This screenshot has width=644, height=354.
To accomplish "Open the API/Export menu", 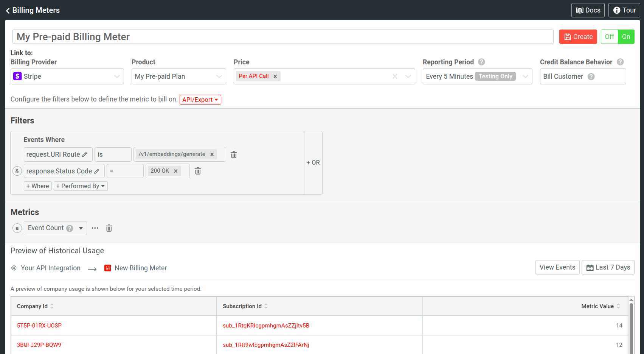I will pyautogui.click(x=200, y=99).
